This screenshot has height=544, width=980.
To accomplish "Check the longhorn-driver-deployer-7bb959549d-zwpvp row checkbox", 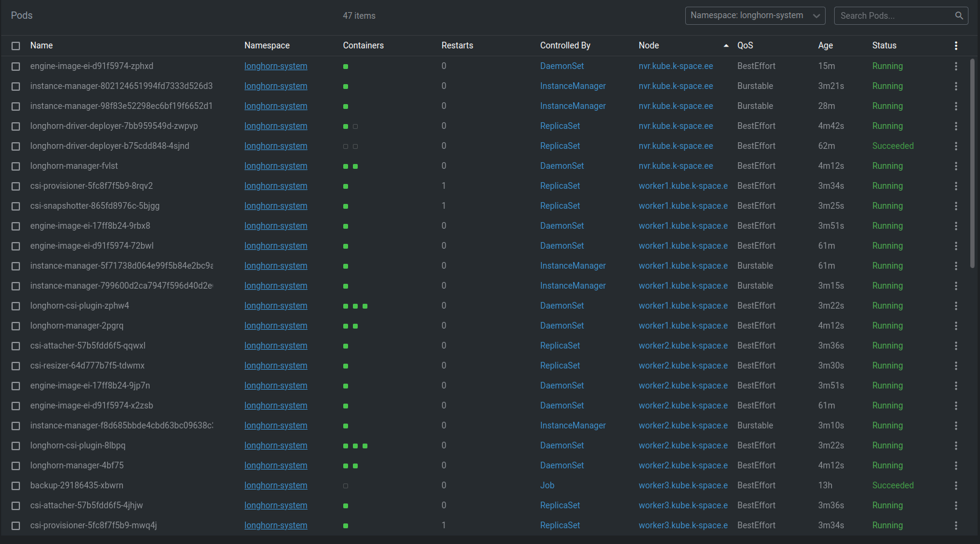I will (x=16, y=126).
